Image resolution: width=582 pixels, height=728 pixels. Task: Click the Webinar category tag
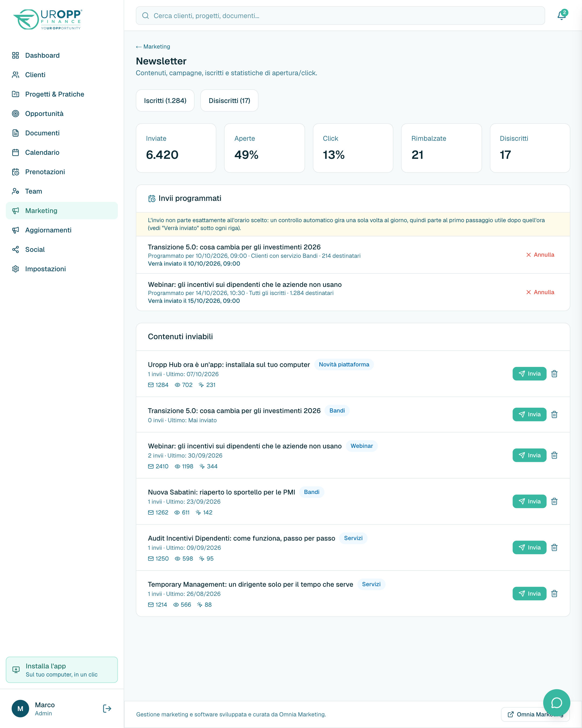pos(362,446)
